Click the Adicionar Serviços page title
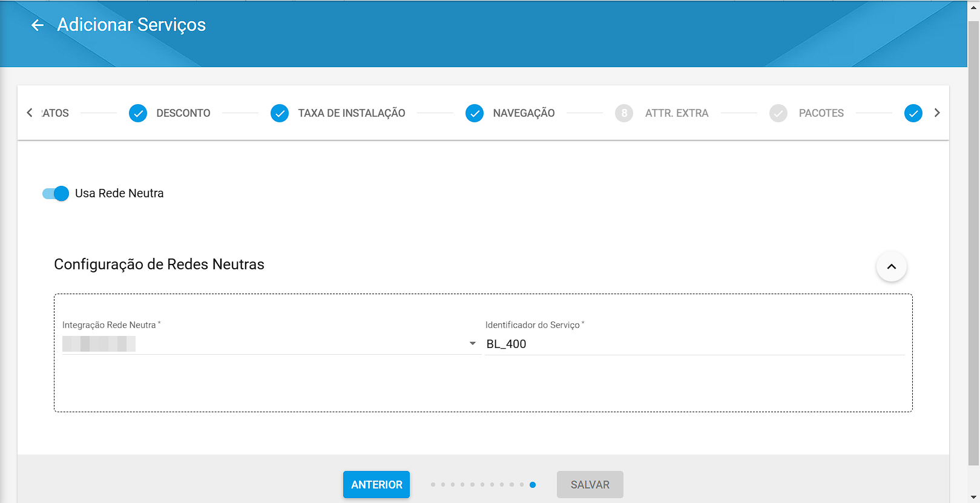 pos(131,25)
